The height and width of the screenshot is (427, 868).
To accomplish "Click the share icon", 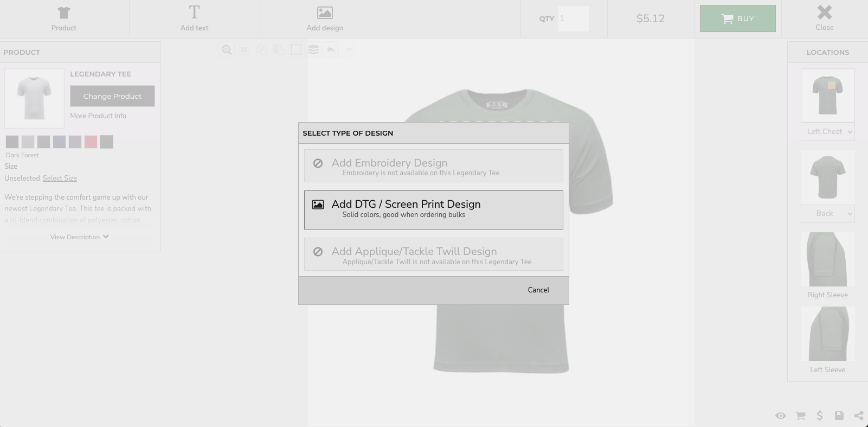I will point(858,416).
